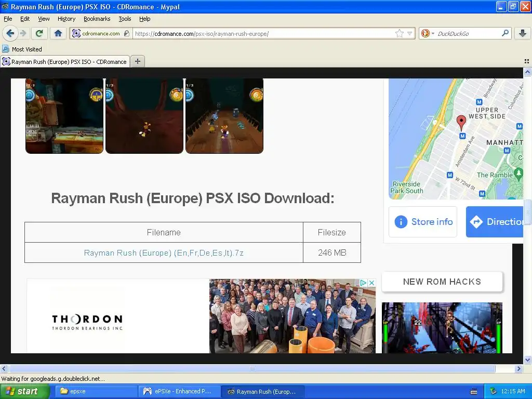The height and width of the screenshot is (399, 532).
Task: Click the Filename column header
Action: (x=164, y=232)
